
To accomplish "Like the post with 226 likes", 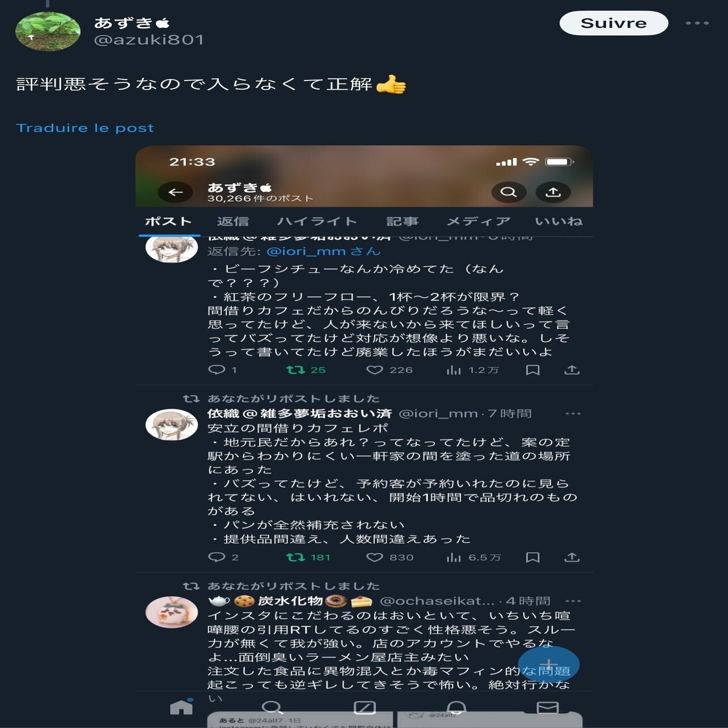I will (x=374, y=370).
